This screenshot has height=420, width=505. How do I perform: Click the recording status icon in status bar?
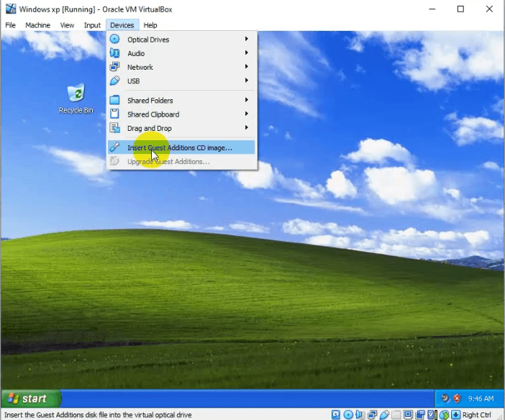pyautogui.click(x=420, y=414)
